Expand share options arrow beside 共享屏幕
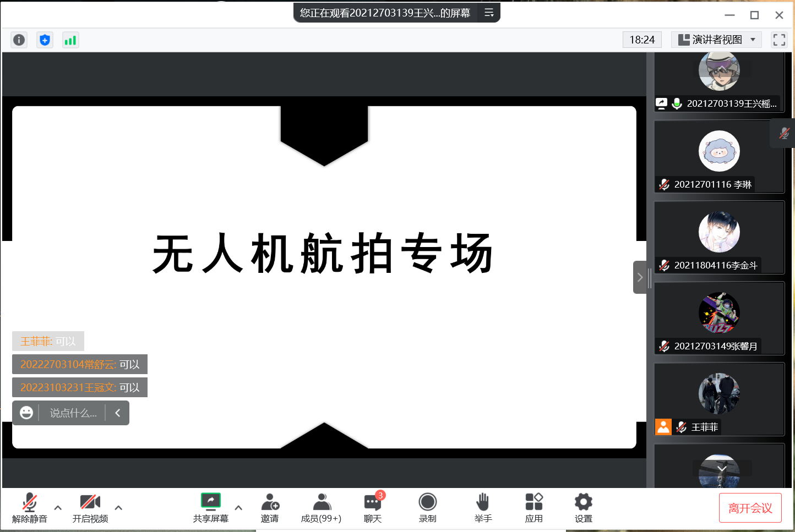795x532 pixels. click(x=238, y=508)
